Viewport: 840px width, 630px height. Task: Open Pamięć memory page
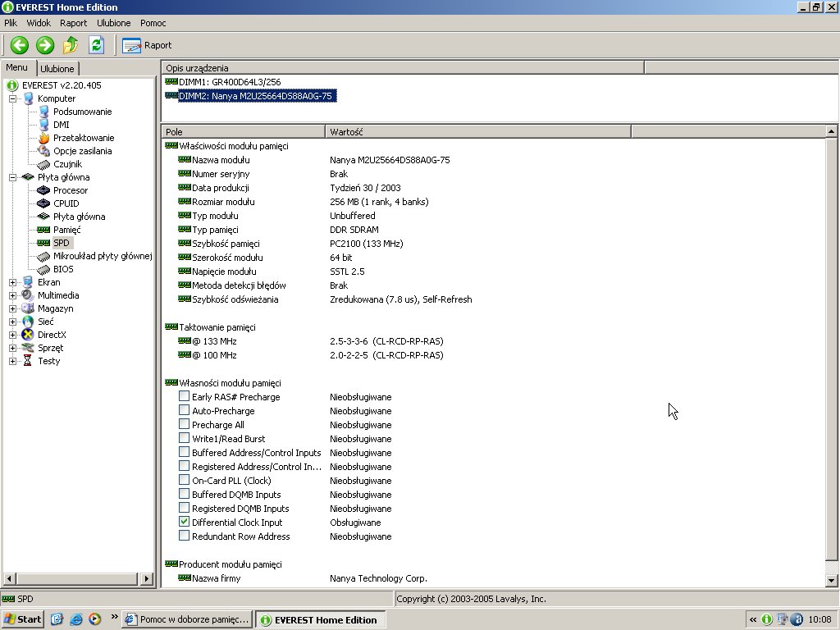point(66,230)
